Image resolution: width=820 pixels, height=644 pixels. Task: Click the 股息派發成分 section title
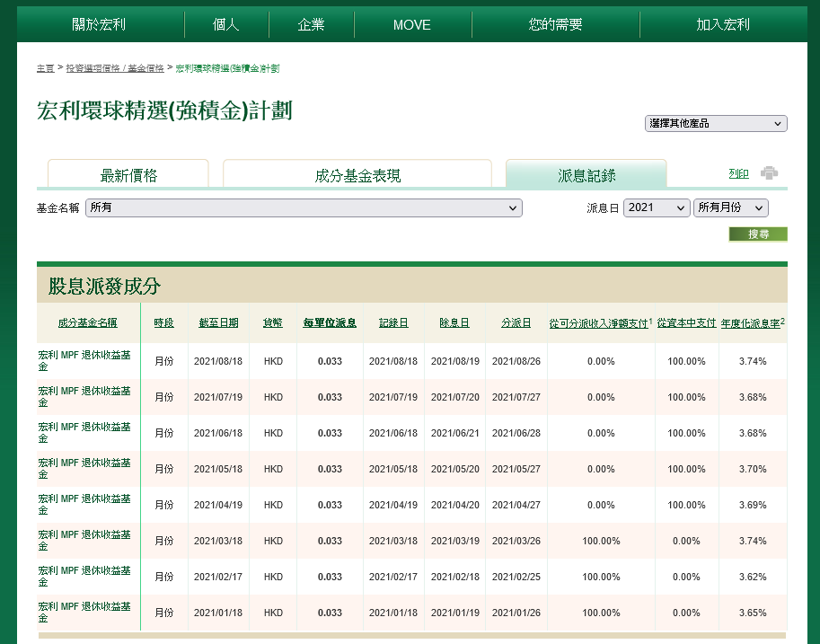click(x=104, y=287)
